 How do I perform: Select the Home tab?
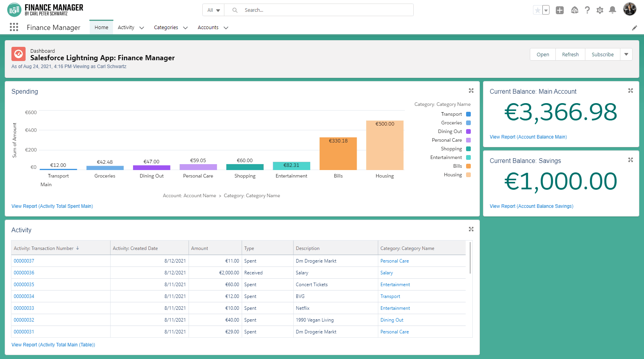point(101,28)
